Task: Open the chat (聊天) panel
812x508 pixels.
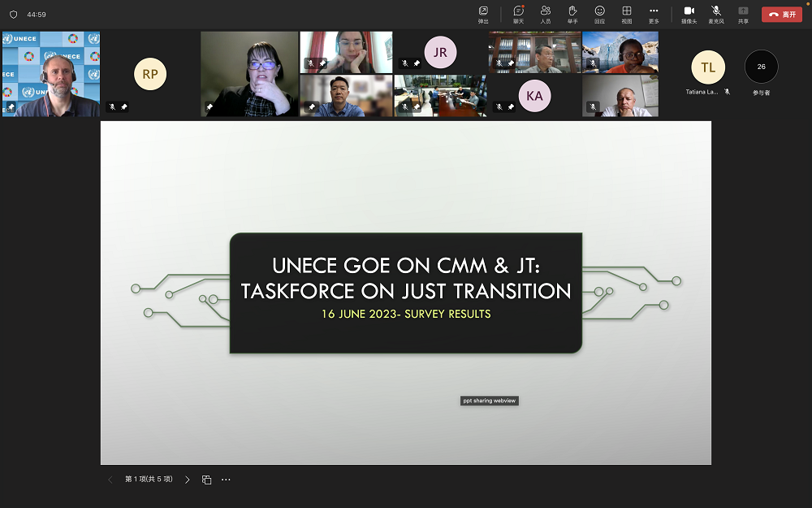Action: [518, 15]
